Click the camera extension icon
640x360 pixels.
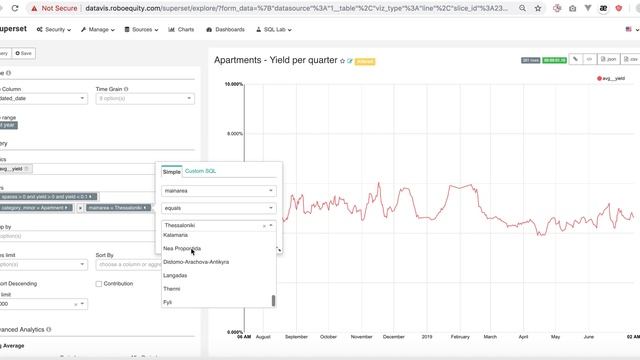point(573,8)
